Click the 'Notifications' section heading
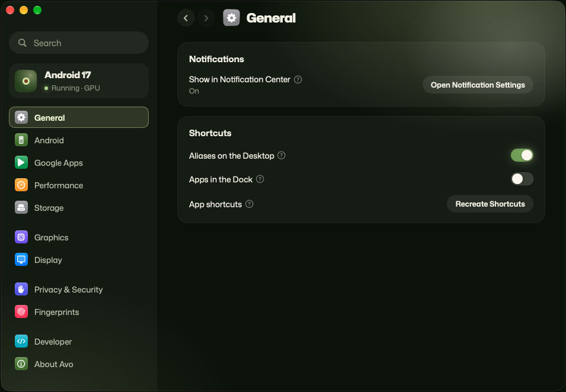The width and height of the screenshot is (566, 392). point(216,59)
